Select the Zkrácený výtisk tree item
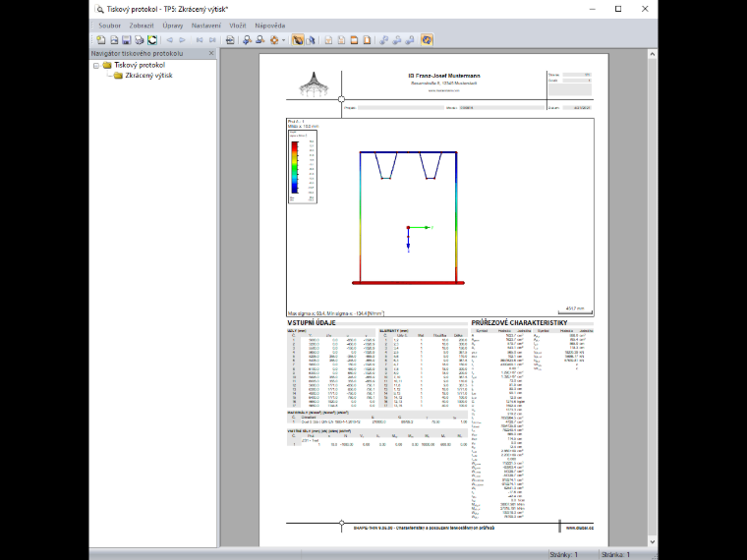 (x=148, y=76)
